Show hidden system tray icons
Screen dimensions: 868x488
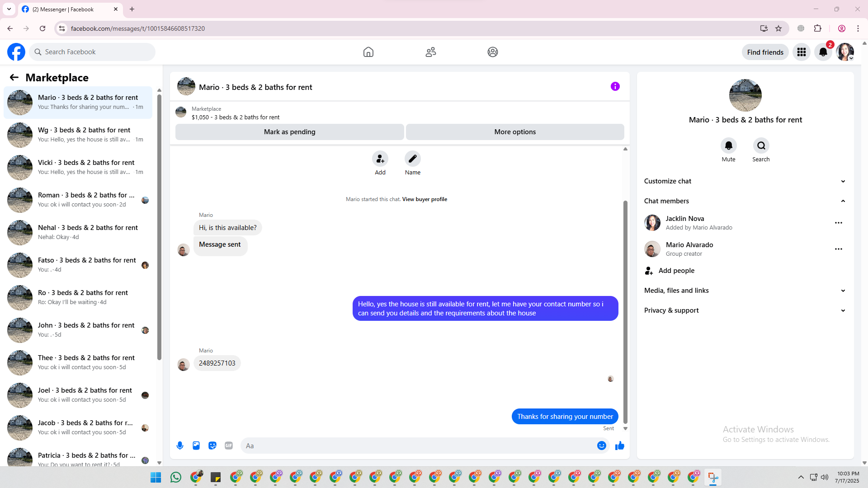[x=801, y=477]
